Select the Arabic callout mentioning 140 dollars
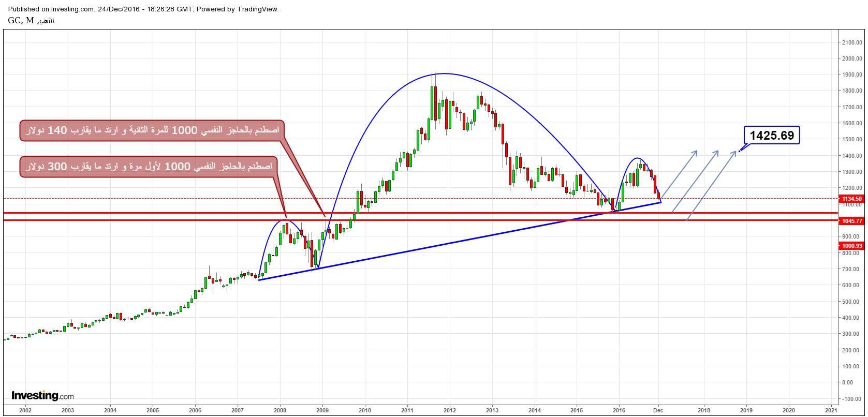Viewport: 868px width, 417px height. coord(152,130)
